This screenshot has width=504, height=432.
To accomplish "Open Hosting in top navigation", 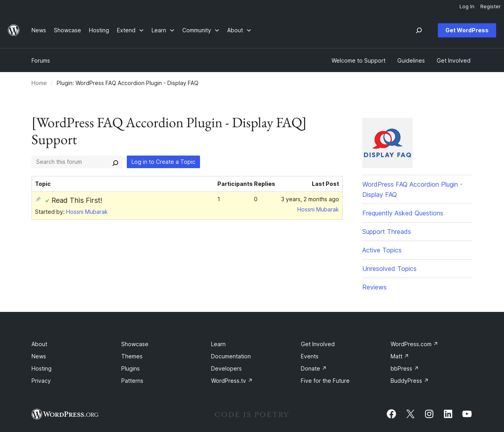I will click(x=99, y=30).
